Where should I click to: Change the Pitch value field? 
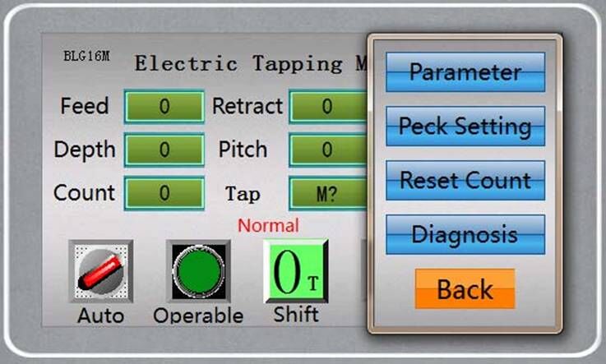pos(329,150)
